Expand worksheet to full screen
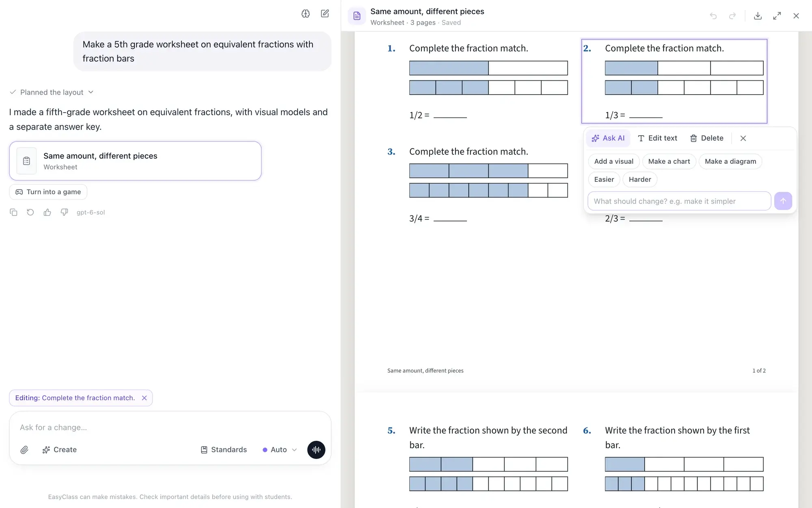The height and width of the screenshot is (508, 812). coord(777,16)
